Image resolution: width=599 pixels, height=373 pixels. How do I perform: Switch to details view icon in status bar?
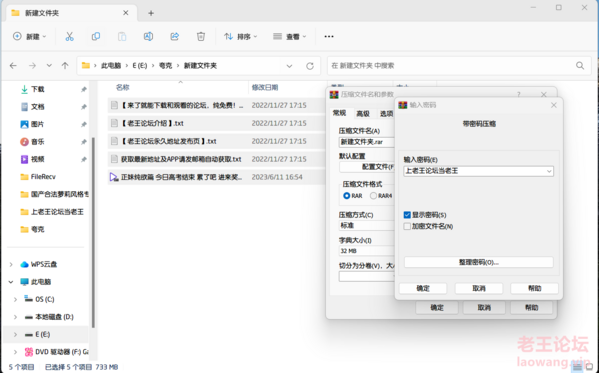tap(577, 367)
